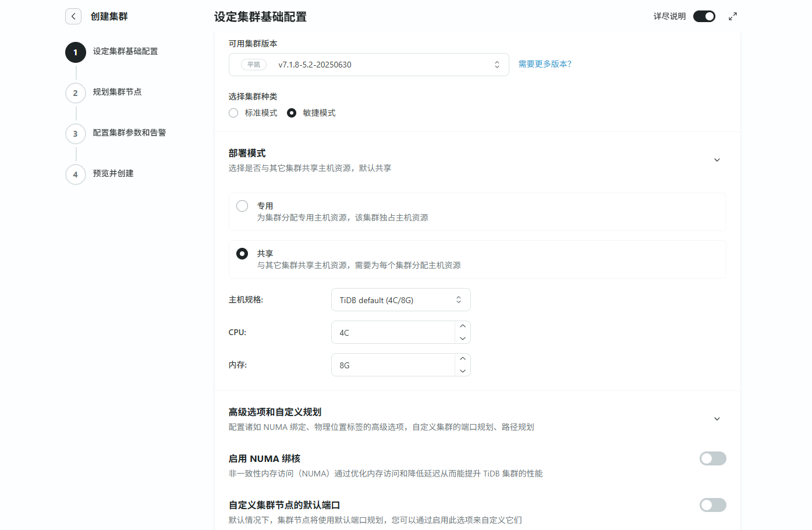Screen dimensions: 812x530
Task: Collapse the 部署模式 section
Action: click(717, 160)
